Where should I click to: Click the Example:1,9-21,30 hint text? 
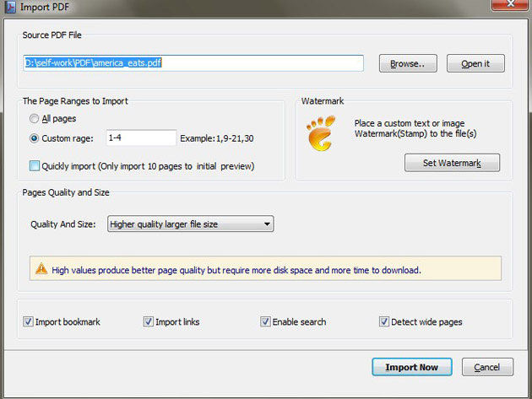217,138
